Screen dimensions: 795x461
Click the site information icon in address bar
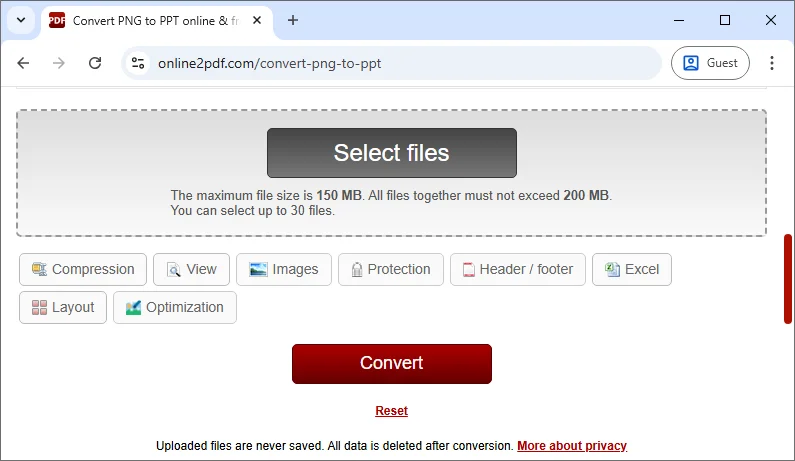[x=139, y=63]
